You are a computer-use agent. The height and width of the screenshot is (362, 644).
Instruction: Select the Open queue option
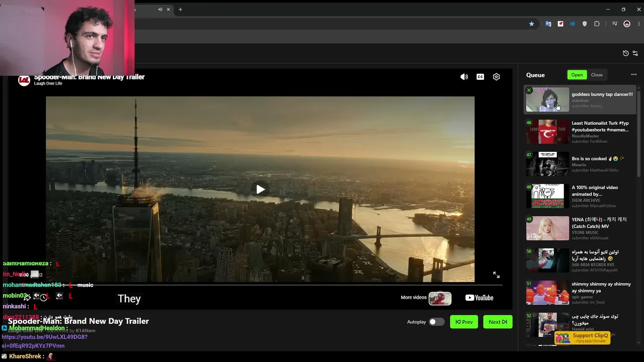(577, 75)
